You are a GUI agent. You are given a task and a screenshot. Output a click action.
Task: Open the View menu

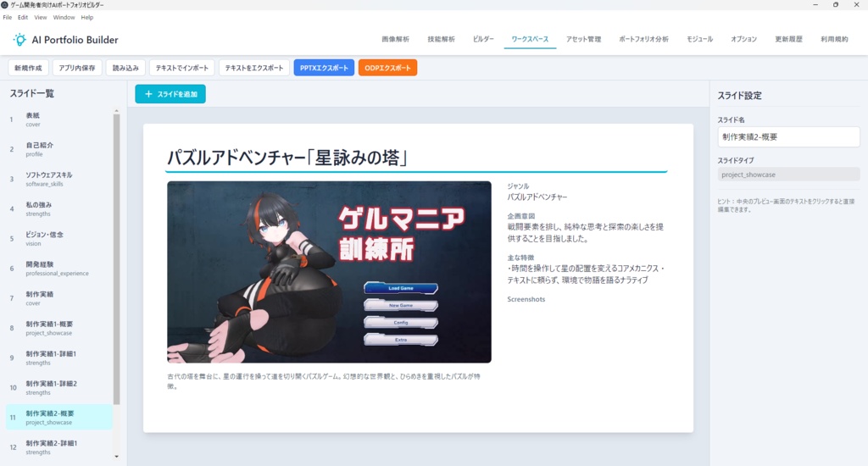(41, 17)
